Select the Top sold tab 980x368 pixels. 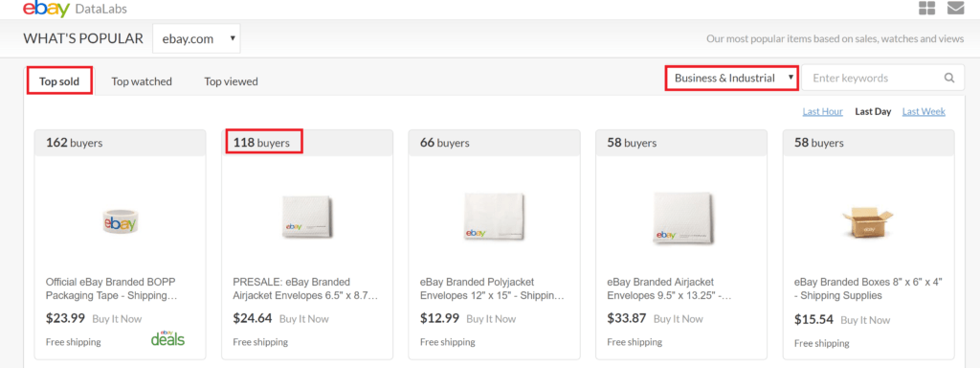point(59,81)
